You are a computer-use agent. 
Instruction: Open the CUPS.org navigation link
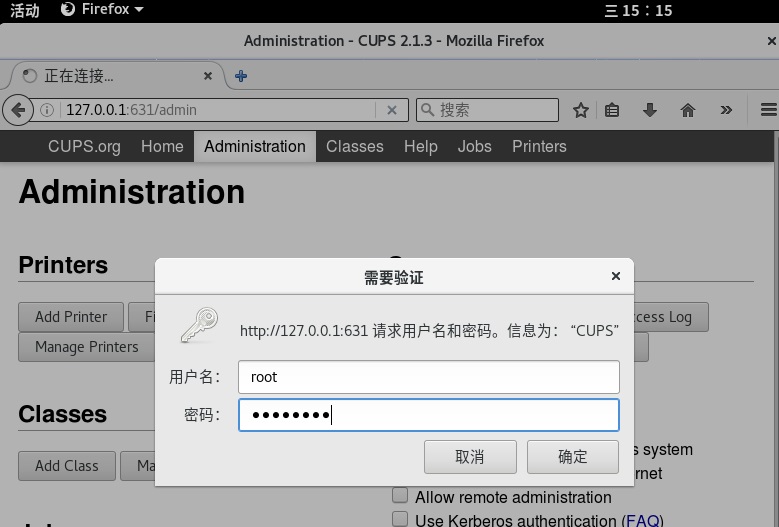click(x=84, y=147)
